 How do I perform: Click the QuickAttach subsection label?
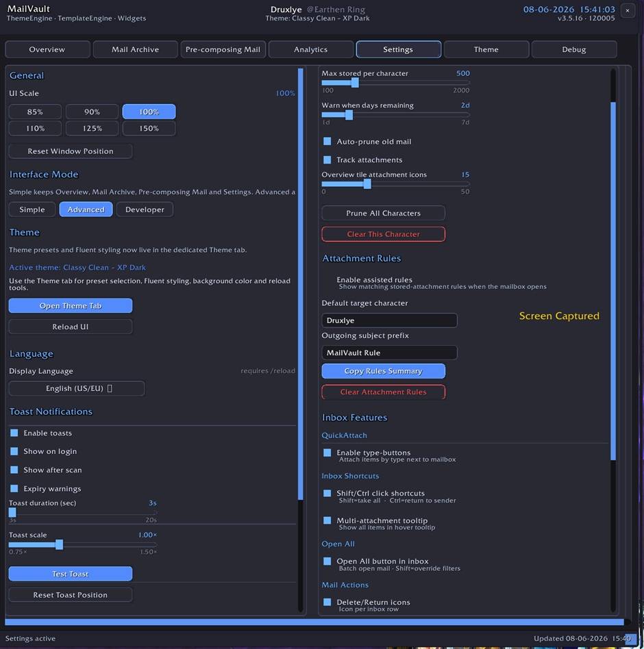(x=344, y=435)
